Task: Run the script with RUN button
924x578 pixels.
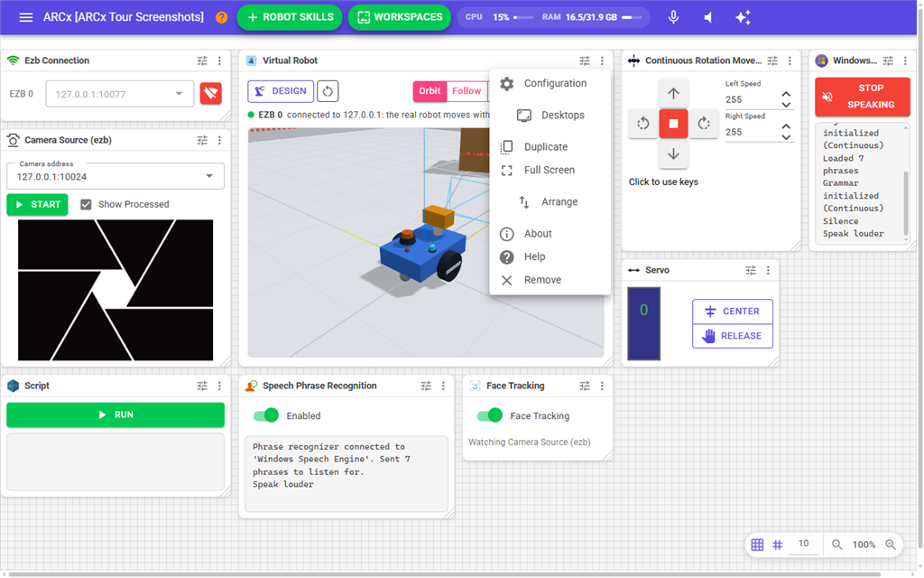Action: (x=115, y=415)
